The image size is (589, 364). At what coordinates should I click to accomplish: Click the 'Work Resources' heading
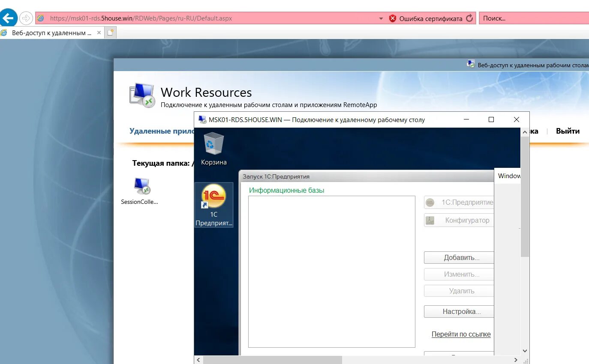pos(206,92)
